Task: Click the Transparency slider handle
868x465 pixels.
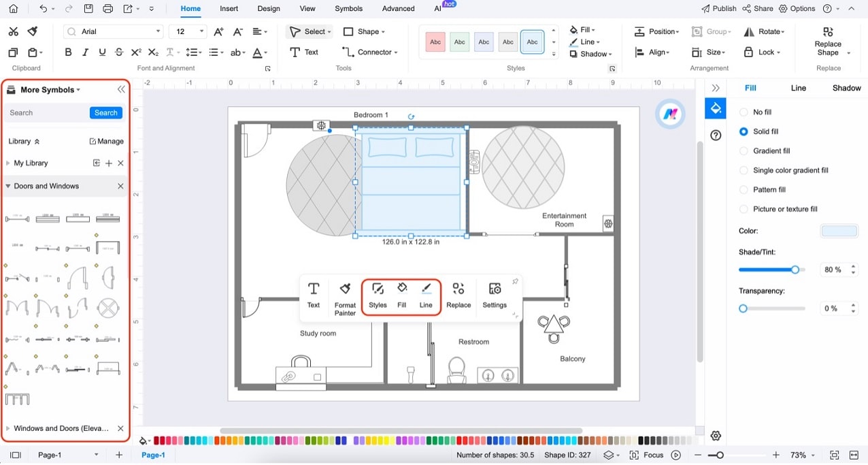Action: (744, 308)
